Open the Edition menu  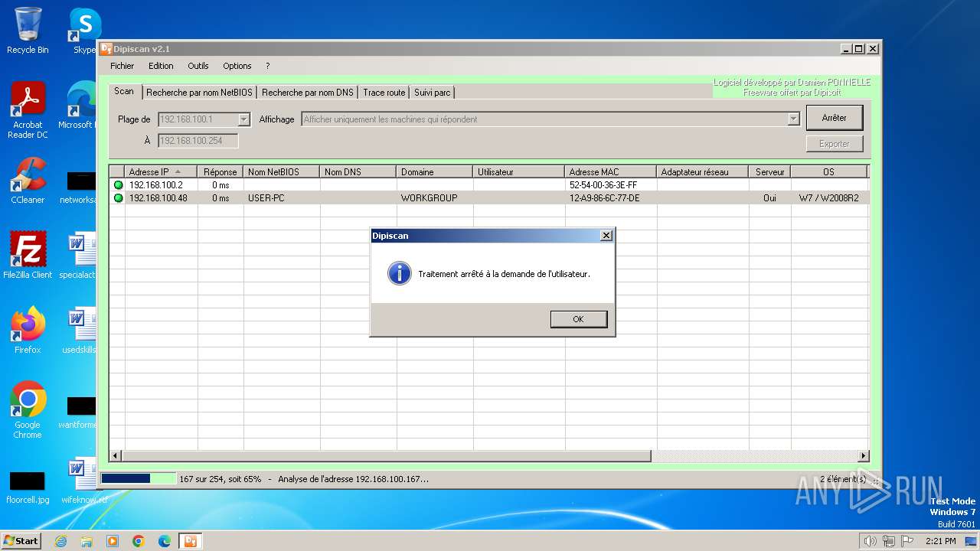click(161, 66)
